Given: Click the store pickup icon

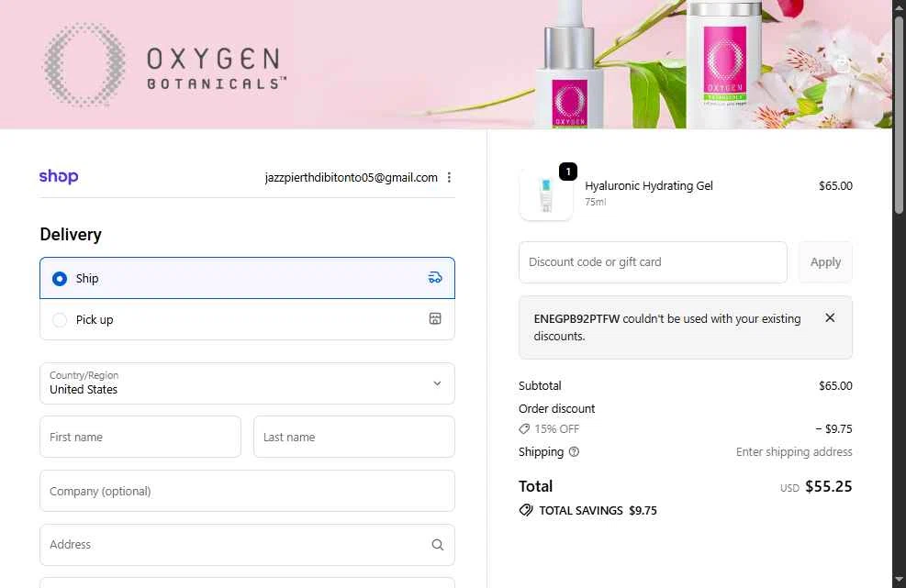Looking at the screenshot, I should pos(435,319).
